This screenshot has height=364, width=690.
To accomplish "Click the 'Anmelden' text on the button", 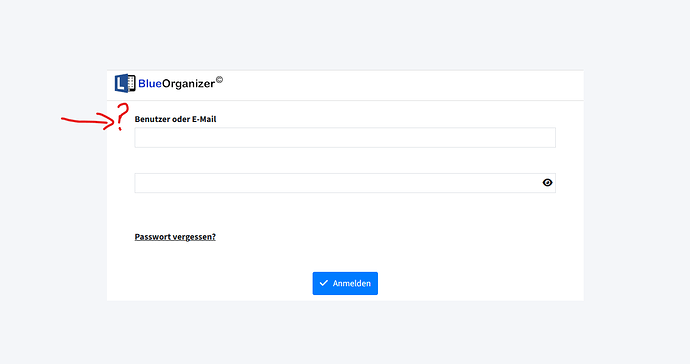I will pos(352,283).
